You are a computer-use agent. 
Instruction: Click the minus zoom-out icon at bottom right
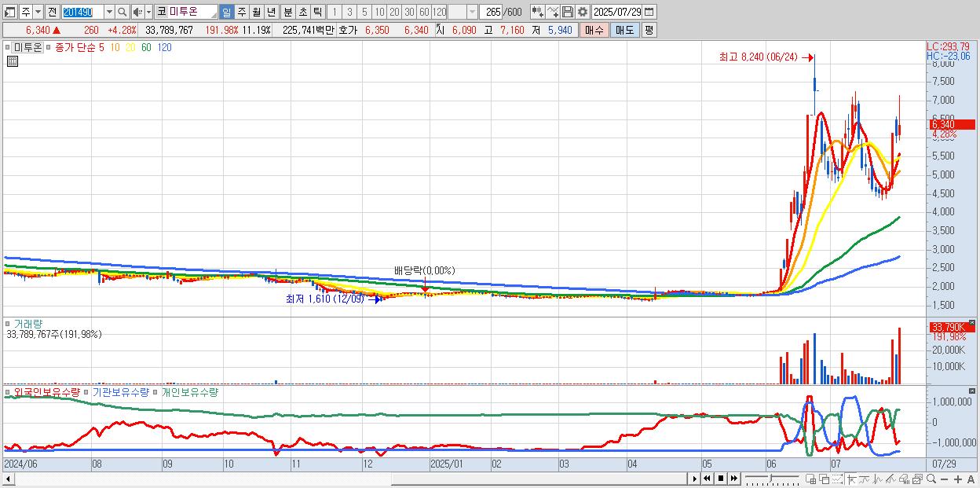945,479
